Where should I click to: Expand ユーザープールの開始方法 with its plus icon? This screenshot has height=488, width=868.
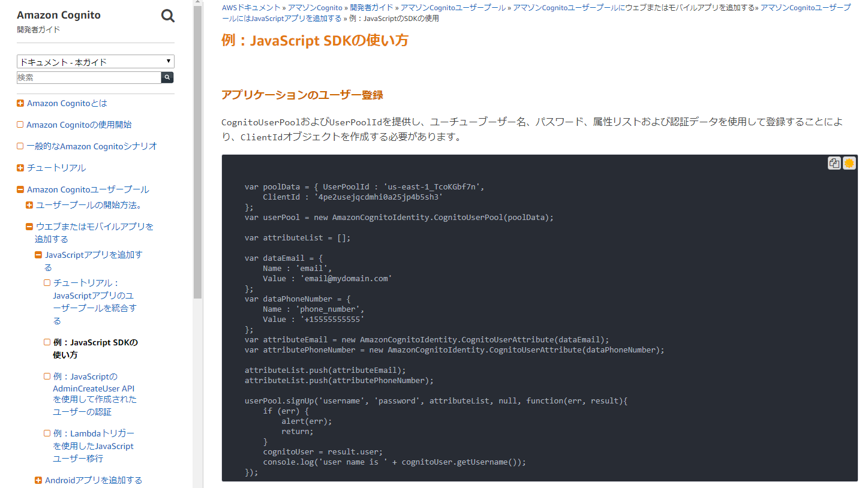point(29,204)
